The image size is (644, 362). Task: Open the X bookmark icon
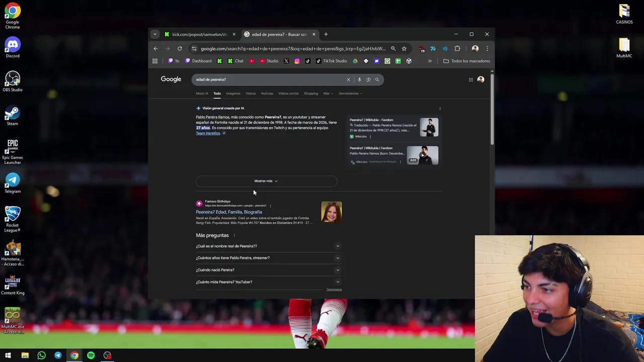click(x=286, y=61)
